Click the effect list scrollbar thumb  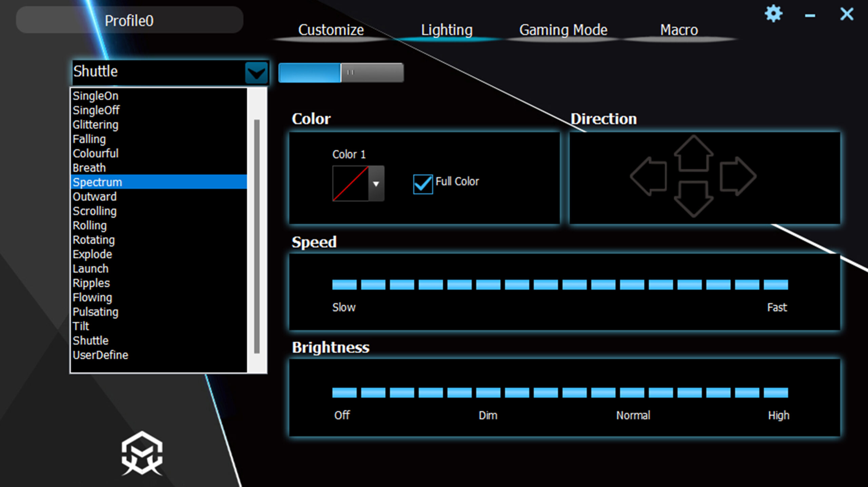click(x=257, y=236)
